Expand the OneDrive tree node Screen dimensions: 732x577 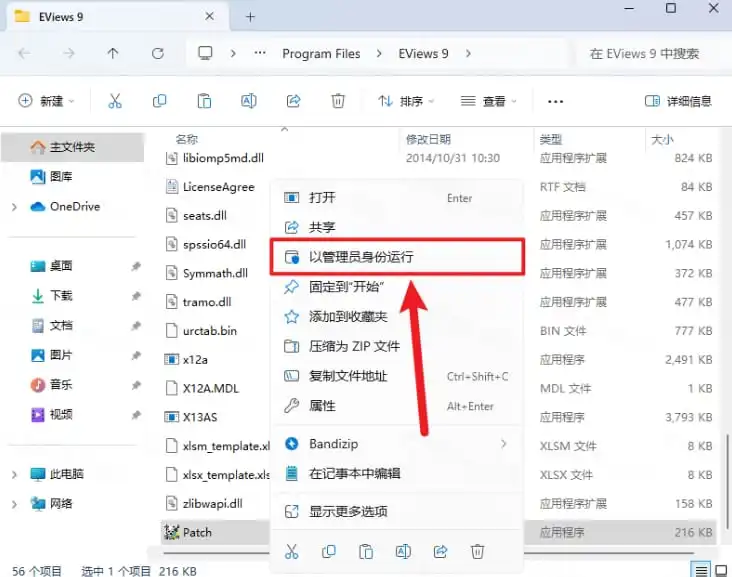(14, 207)
